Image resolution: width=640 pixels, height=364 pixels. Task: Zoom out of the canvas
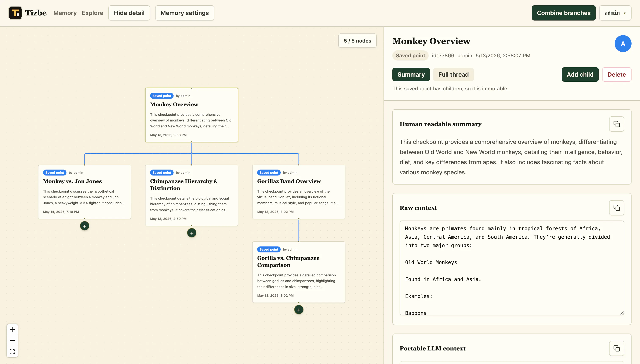[x=12, y=341]
